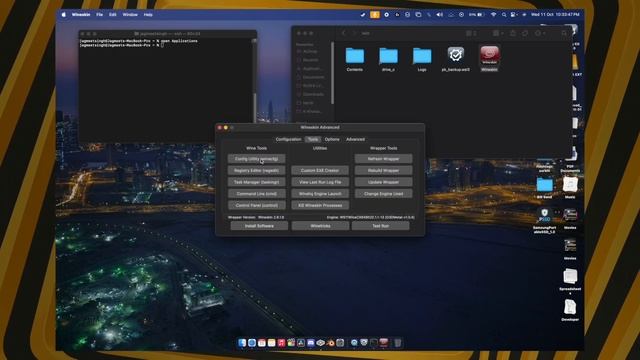Launch Registry Editor (regedit)
The image size is (640, 360).
(x=256, y=170)
